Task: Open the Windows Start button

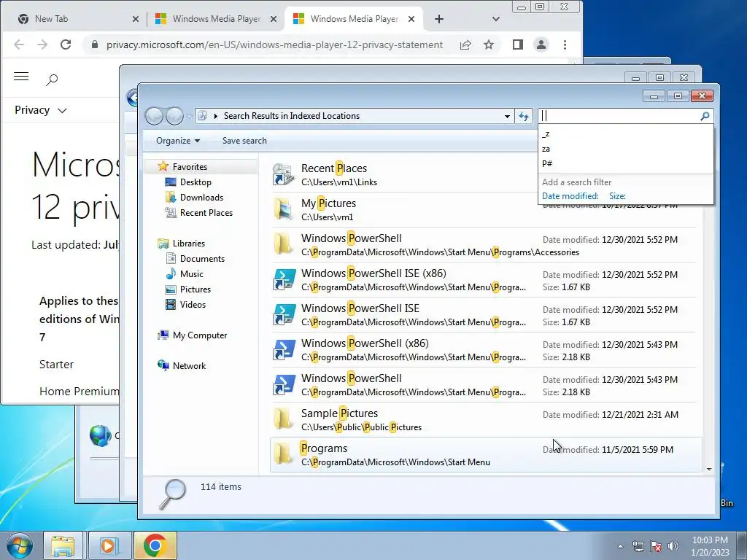Action: point(20,545)
